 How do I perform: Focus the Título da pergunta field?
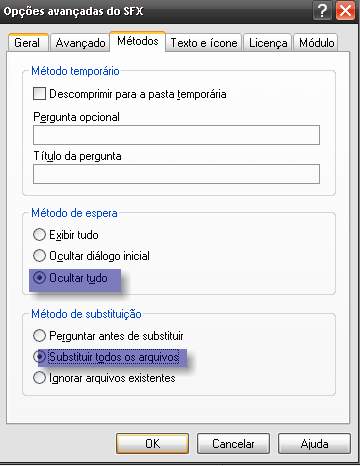pos(176,174)
